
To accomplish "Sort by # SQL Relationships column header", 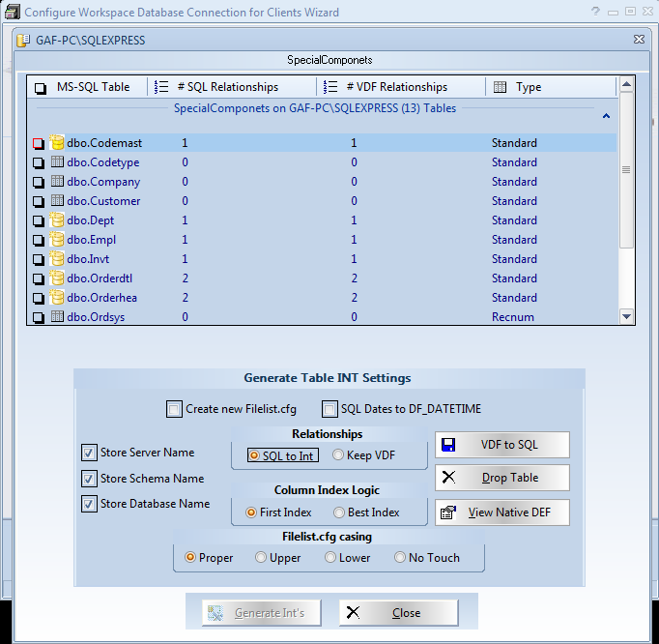I will (x=228, y=87).
